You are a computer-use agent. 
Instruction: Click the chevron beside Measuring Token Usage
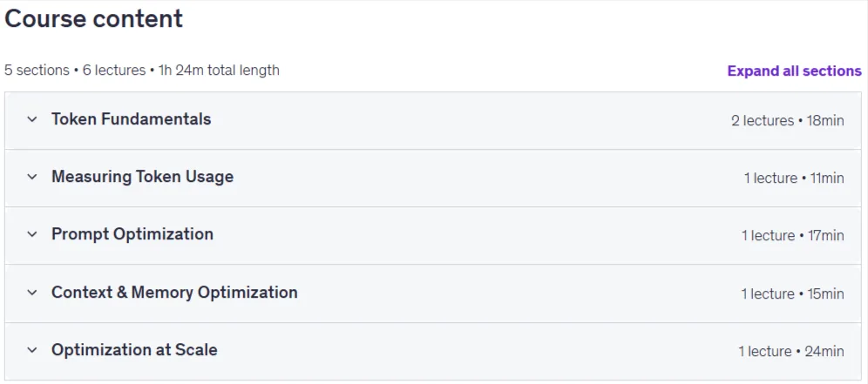[32, 177]
